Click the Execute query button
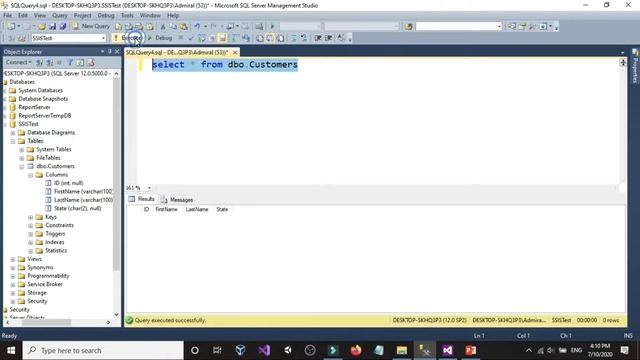Viewport: 640px width, 360px height. pos(127,38)
